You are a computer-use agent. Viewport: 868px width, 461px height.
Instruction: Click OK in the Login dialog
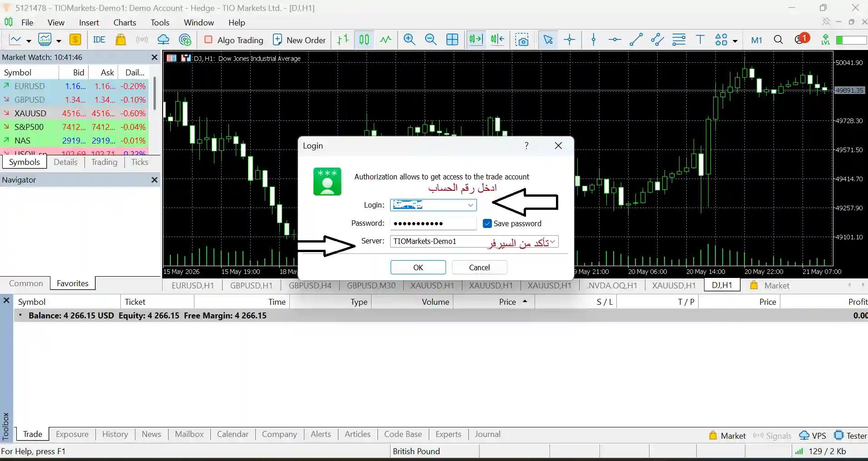click(418, 268)
